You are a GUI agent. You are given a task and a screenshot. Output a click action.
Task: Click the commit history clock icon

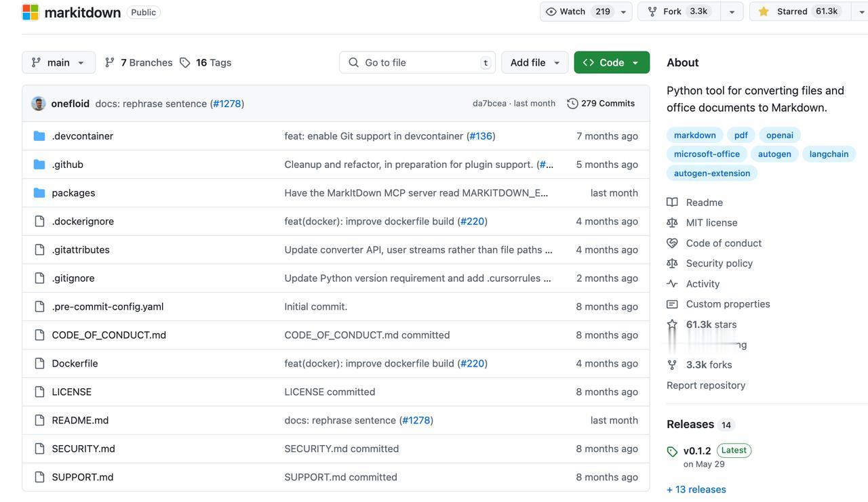click(x=572, y=104)
